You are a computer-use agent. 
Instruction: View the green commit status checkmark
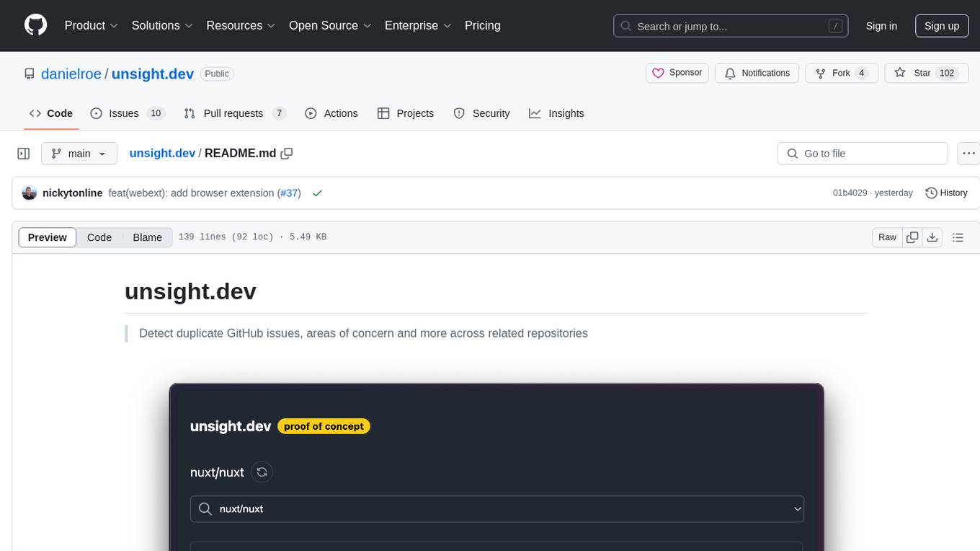[317, 193]
